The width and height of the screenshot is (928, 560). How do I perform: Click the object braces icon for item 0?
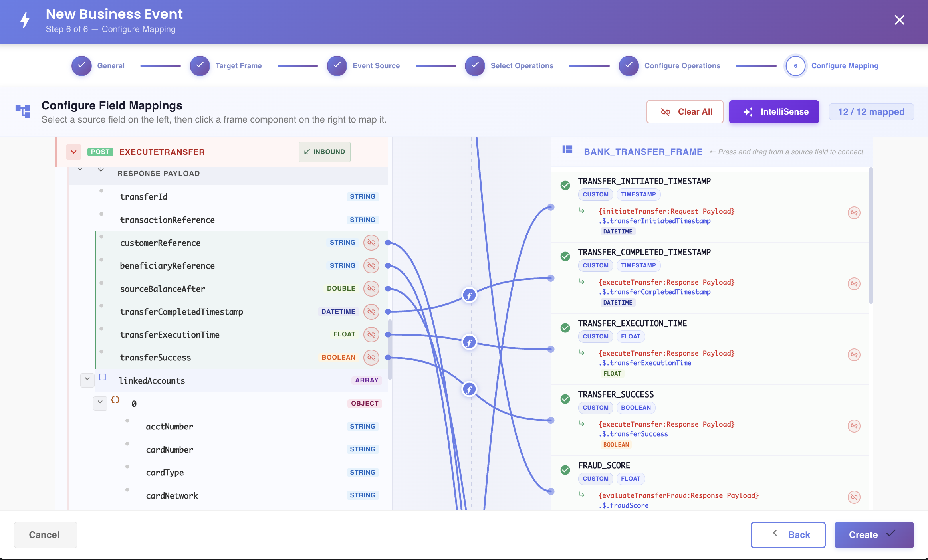(115, 400)
